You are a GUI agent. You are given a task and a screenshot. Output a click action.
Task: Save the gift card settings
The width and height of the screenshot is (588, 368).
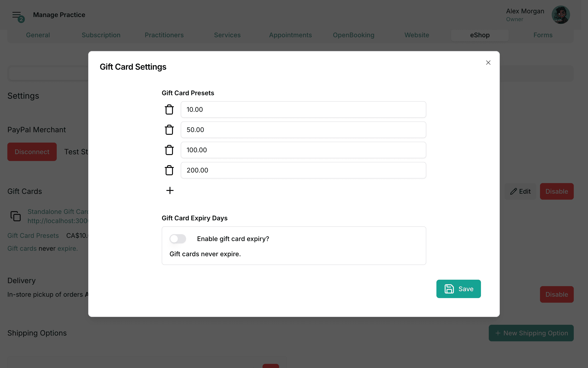(458, 289)
